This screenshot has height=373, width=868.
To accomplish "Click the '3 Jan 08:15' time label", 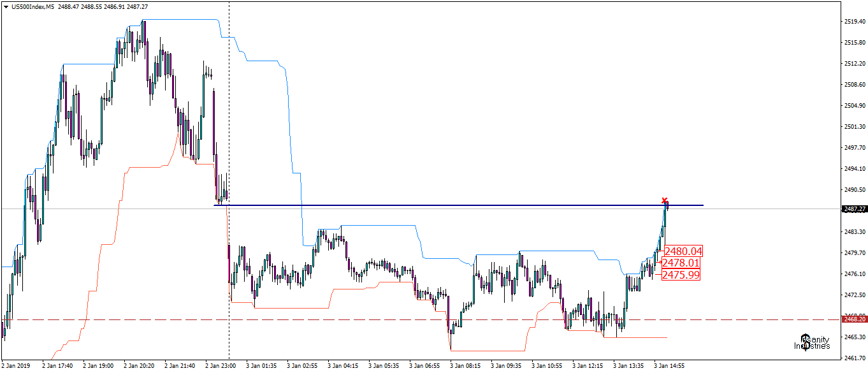I will (465, 366).
